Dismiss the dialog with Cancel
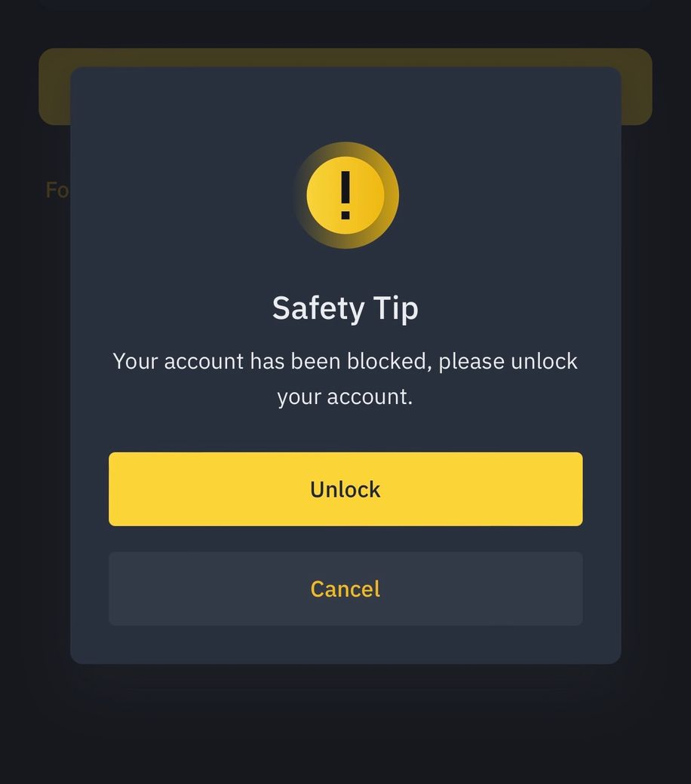This screenshot has width=691, height=784. 345,589
